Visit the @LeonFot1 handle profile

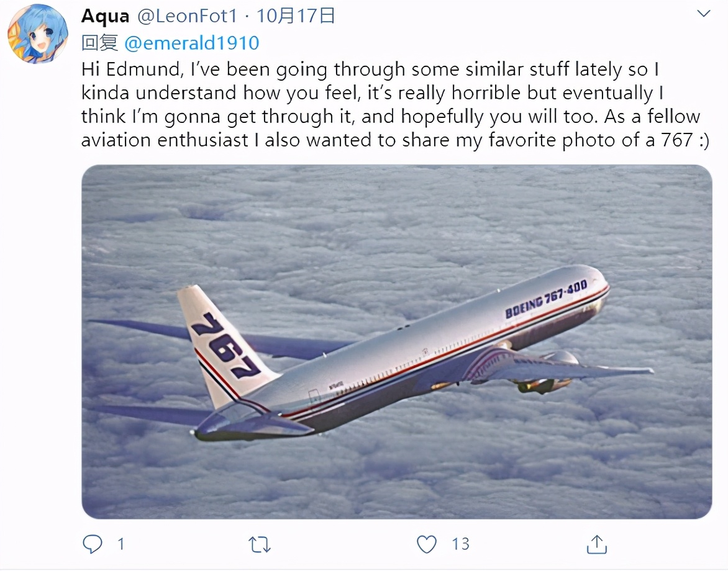[x=187, y=16]
